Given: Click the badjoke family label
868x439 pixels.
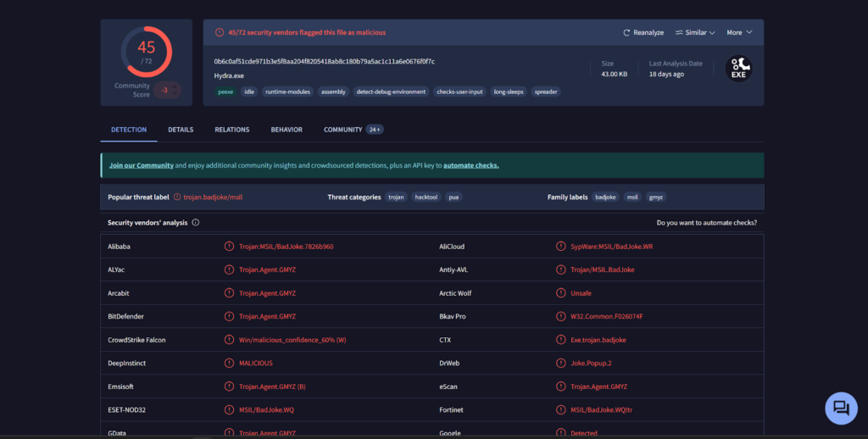Looking at the screenshot, I should click(x=605, y=197).
